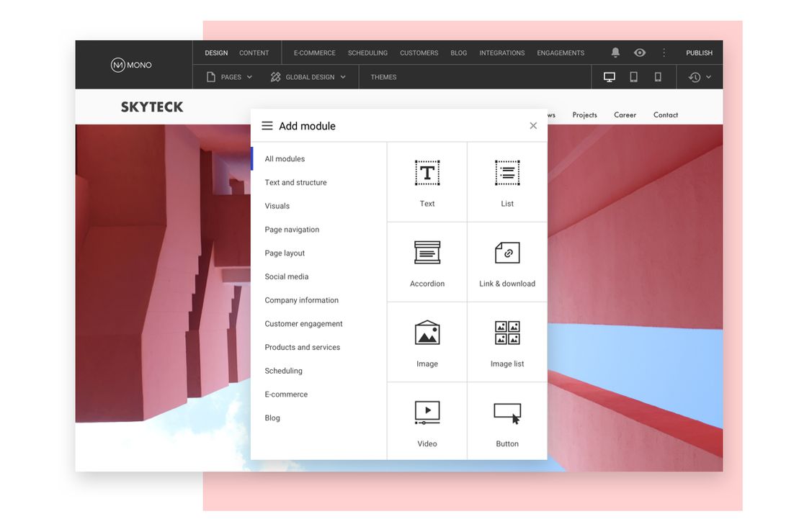
Task: Add an Image list module
Action: pyautogui.click(x=507, y=342)
